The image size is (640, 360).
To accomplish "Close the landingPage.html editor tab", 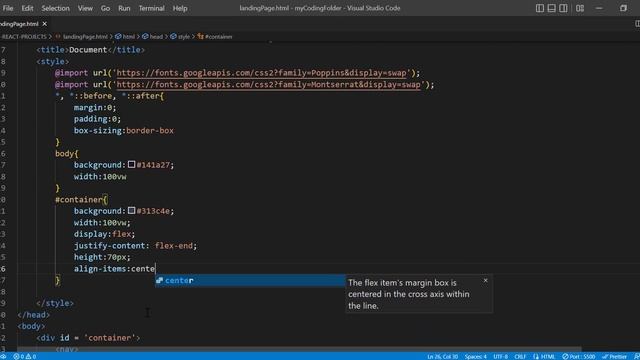I will pyautogui.click(x=44, y=24).
